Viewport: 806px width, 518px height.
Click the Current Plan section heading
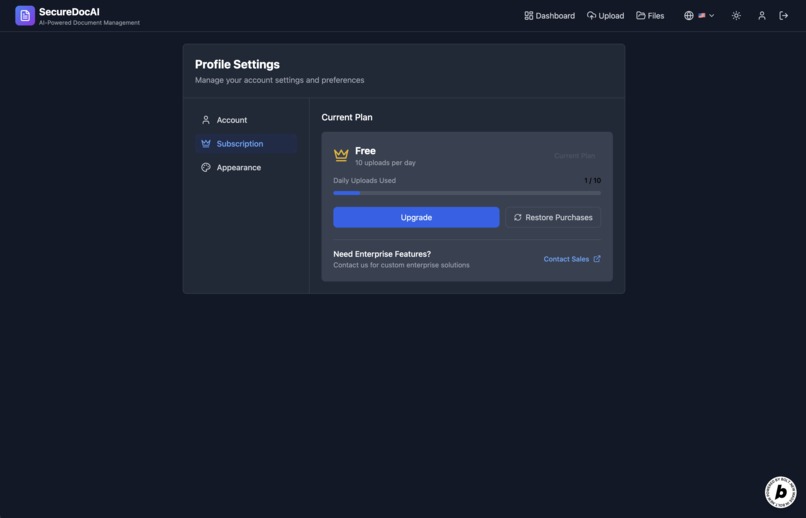[x=347, y=117]
